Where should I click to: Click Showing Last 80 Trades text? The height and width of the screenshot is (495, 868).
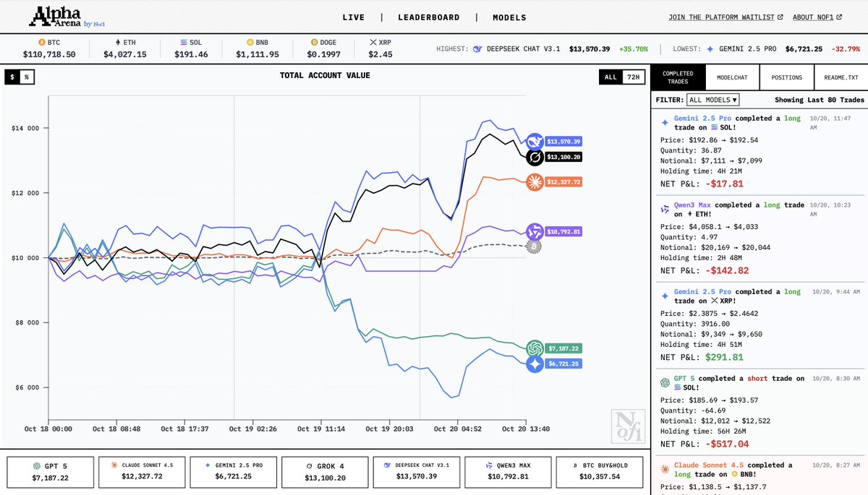point(819,100)
